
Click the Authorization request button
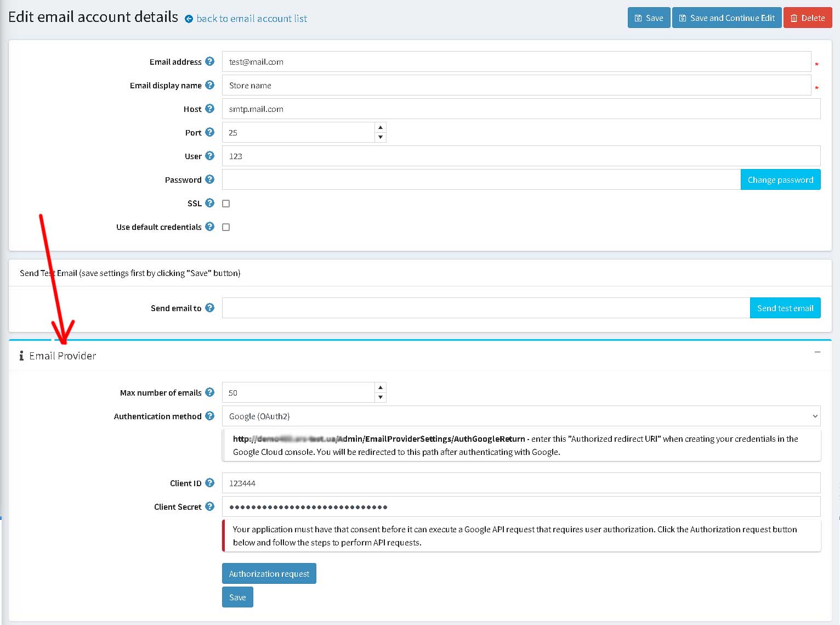[x=269, y=573]
